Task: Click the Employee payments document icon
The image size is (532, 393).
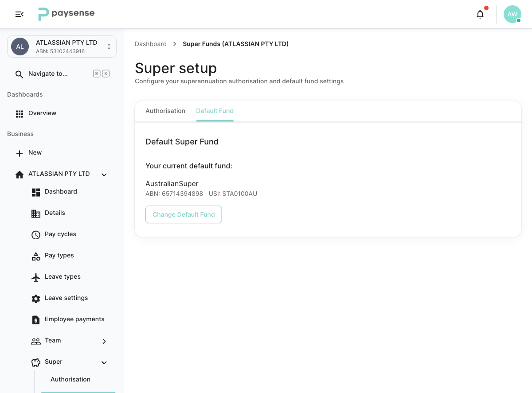Action: point(36,320)
